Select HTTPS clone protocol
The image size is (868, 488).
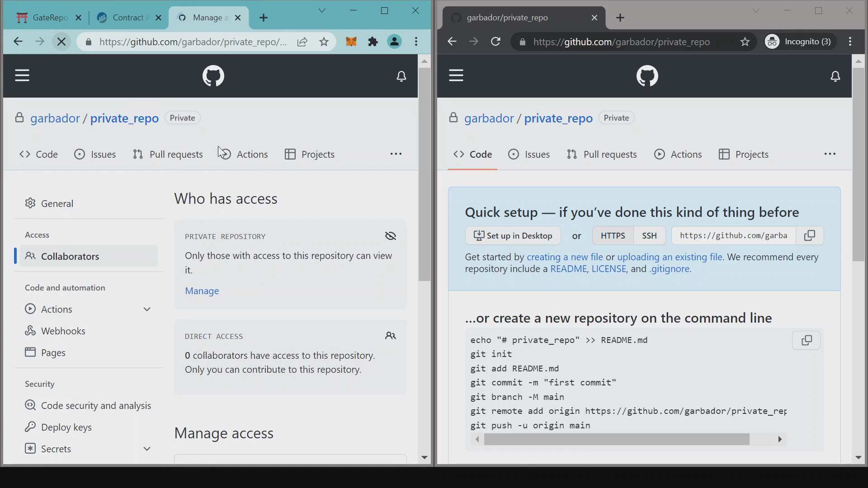[613, 235]
